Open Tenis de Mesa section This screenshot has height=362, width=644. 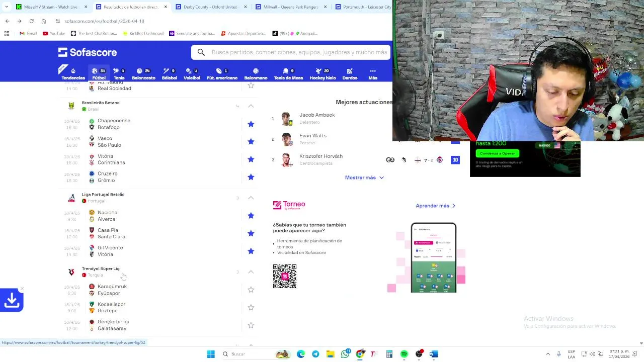(x=288, y=74)
